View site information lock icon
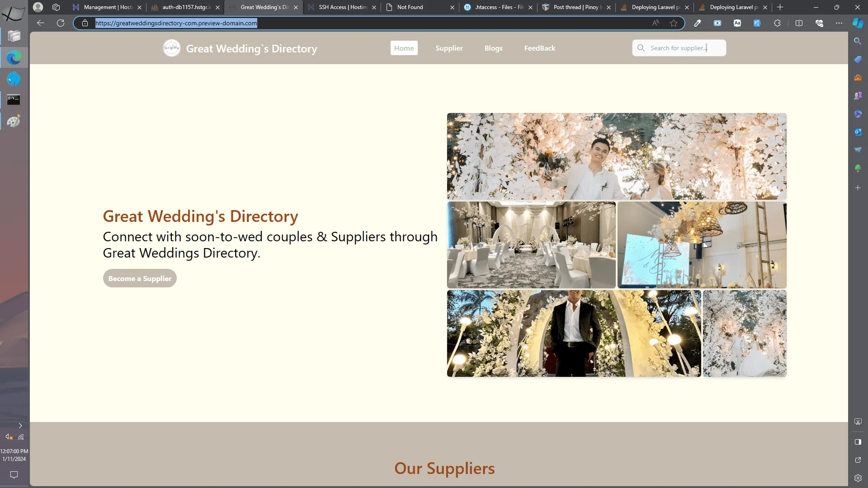868x488 pixels. pos(85,23)
